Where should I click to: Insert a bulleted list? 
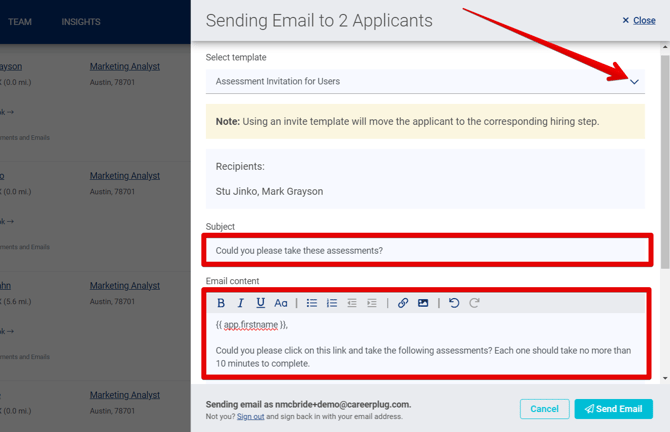pyautogui.click(x=311, y=303)
